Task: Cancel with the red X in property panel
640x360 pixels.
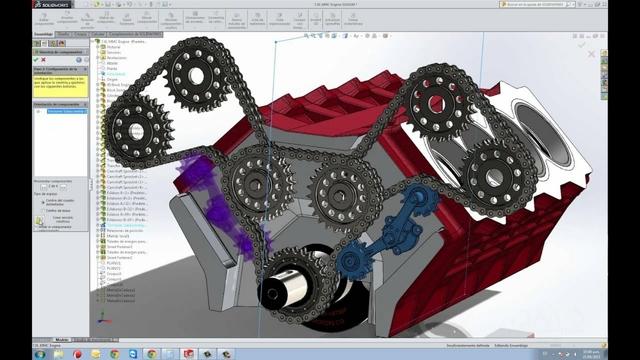Action: coord(43,60)
